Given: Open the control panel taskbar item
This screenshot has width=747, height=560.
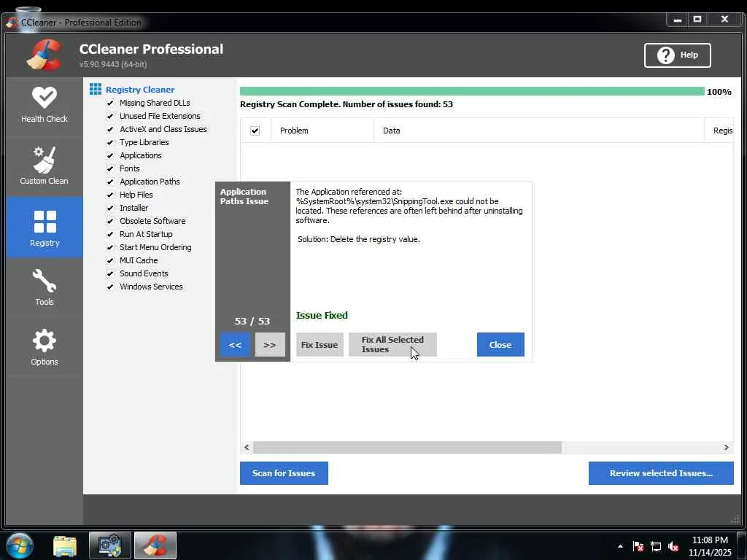Looking at the screenshot, I should 109,545.
